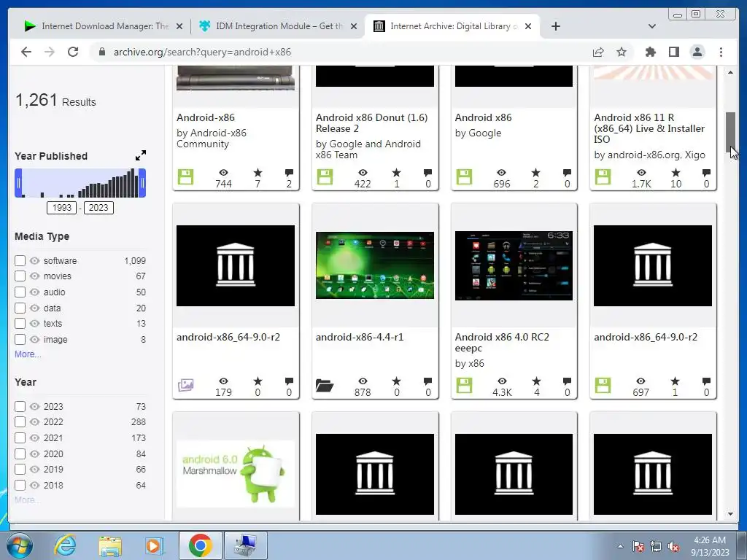Screen dimensions: 747x560
Task: Click image type icon on android-x86_64-9.0-r2 card
Action: click(185, 385)
